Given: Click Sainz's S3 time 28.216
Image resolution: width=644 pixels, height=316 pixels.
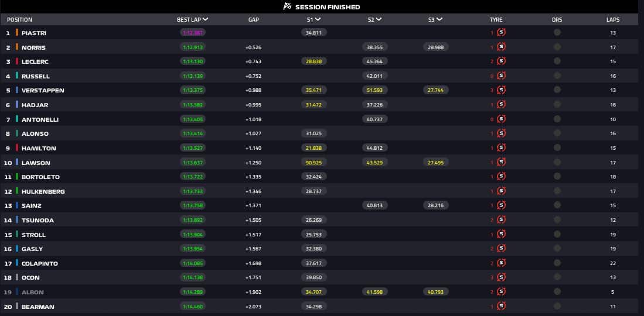Looking at the screenshot, I should point(435,205).
